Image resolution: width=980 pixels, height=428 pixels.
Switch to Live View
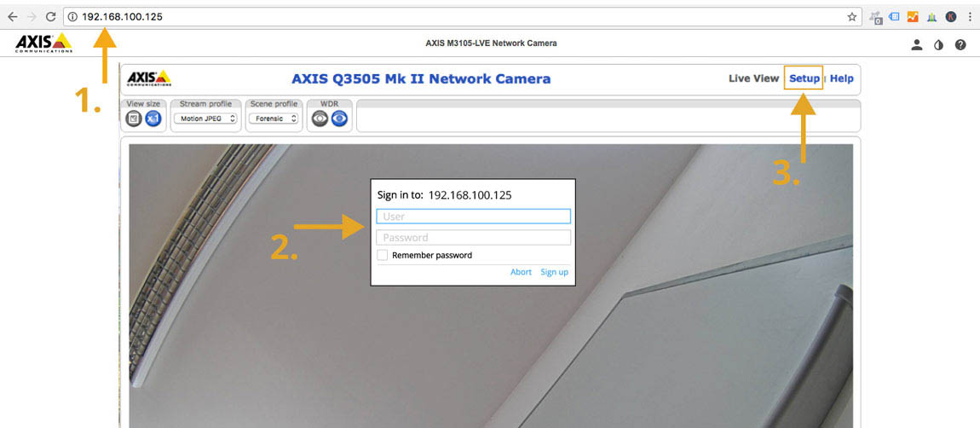753,78
